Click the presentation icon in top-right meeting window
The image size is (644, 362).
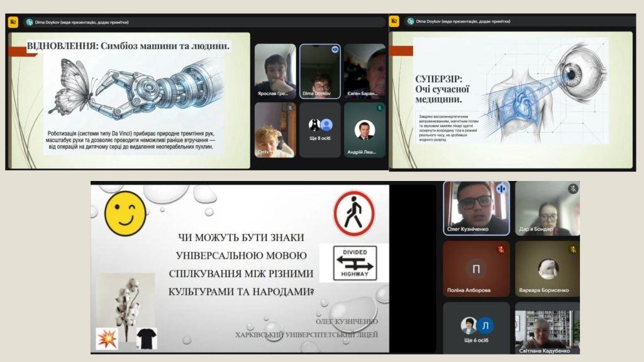(394, 21)
